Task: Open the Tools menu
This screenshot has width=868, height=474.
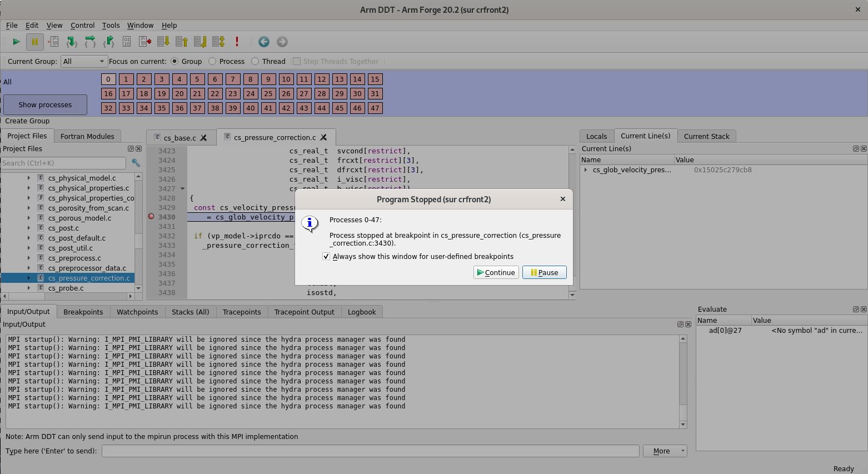Action: (111, 25)
